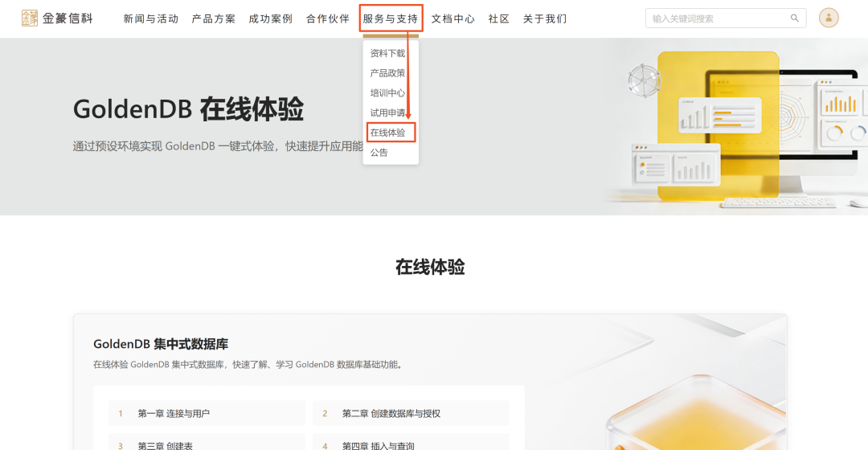Select 在线体验 in the dropdown
This screenshot has height=450, width=868.
click(387, 133)
